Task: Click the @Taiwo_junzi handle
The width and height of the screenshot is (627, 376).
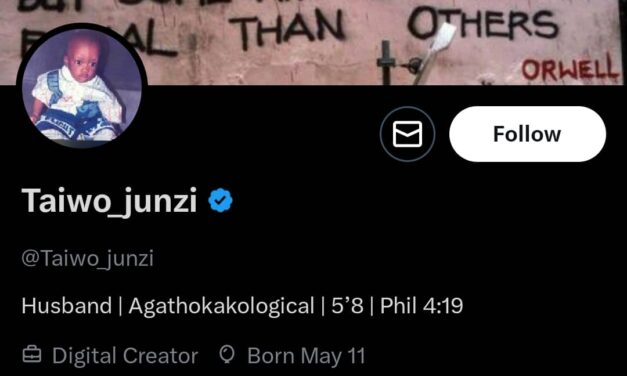Action: point(88,258)
